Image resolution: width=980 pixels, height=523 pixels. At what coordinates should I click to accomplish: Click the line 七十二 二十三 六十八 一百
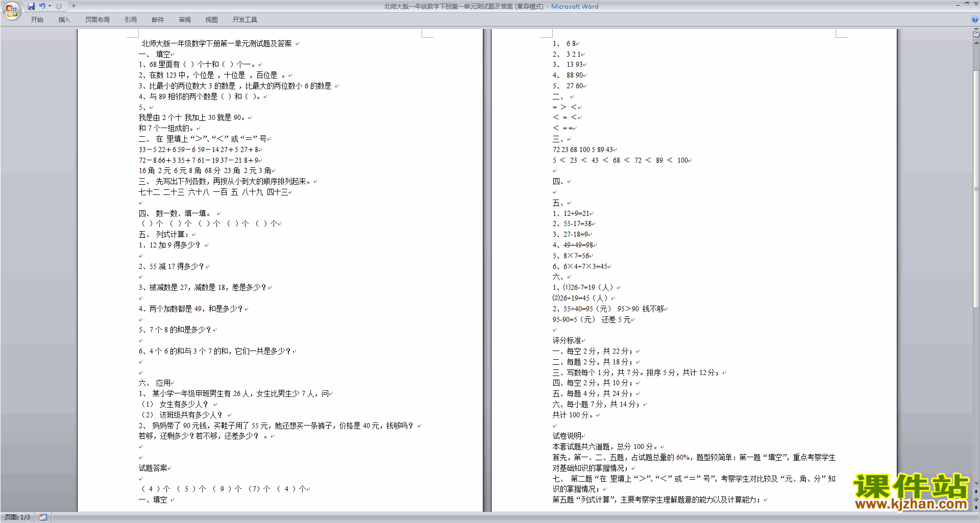coord(213,192)
